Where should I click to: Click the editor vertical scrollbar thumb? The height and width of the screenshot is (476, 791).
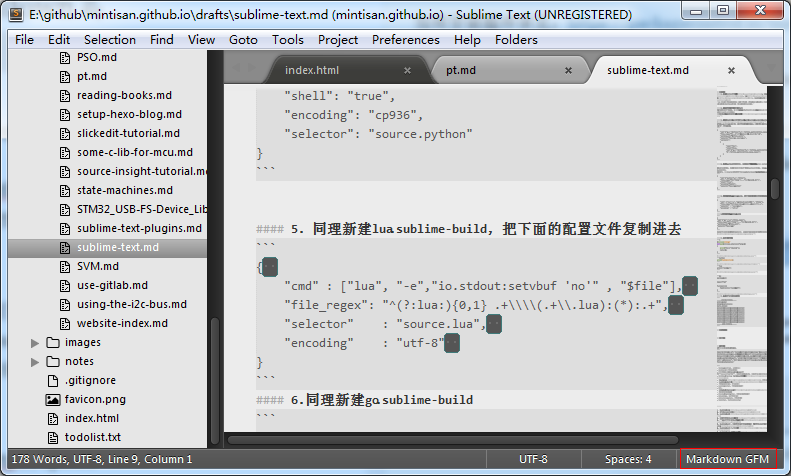point(775,188)
